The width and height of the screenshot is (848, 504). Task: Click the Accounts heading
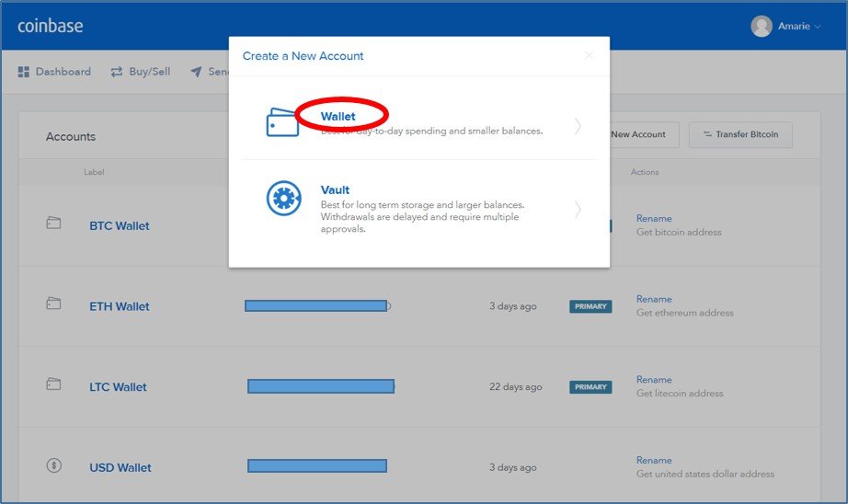click(x=71, y=137)
